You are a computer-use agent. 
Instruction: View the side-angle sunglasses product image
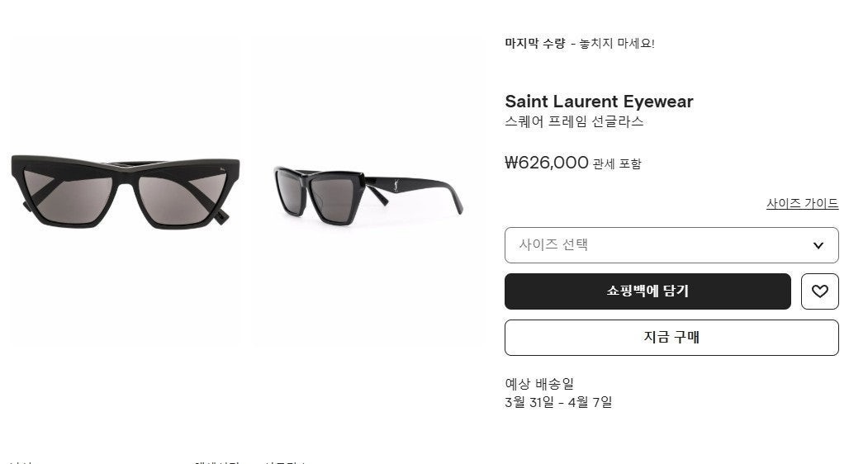[x=368, y=192]
